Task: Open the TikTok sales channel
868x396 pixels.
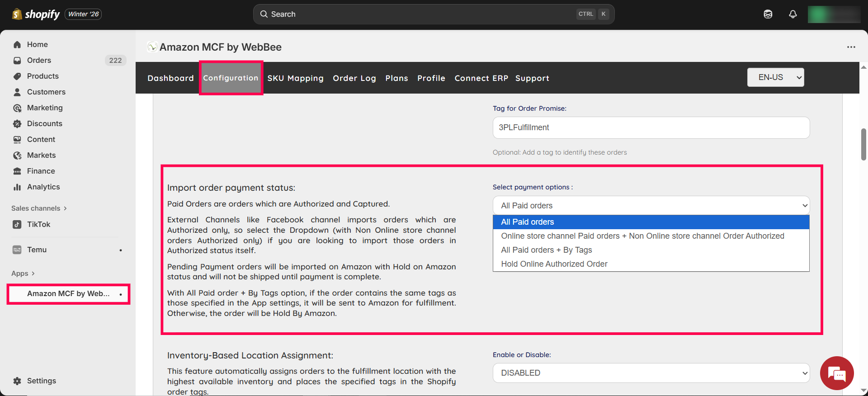Action: click(38, 224)
